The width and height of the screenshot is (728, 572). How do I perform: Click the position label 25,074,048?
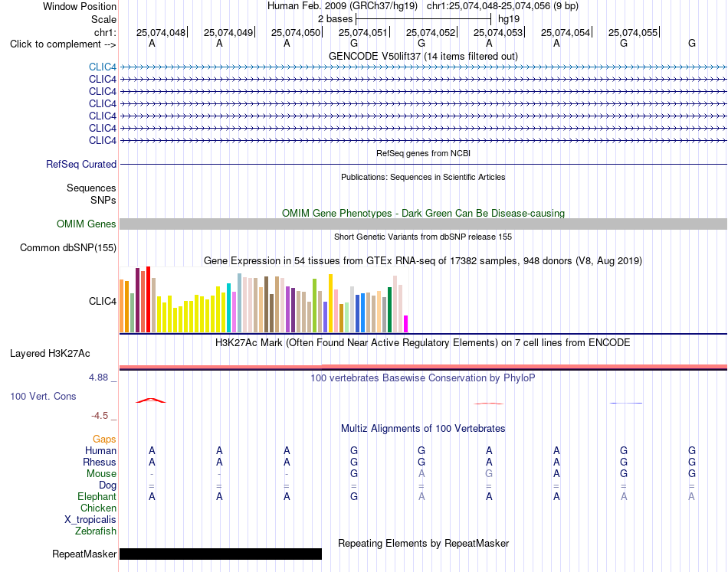point(161,32)
